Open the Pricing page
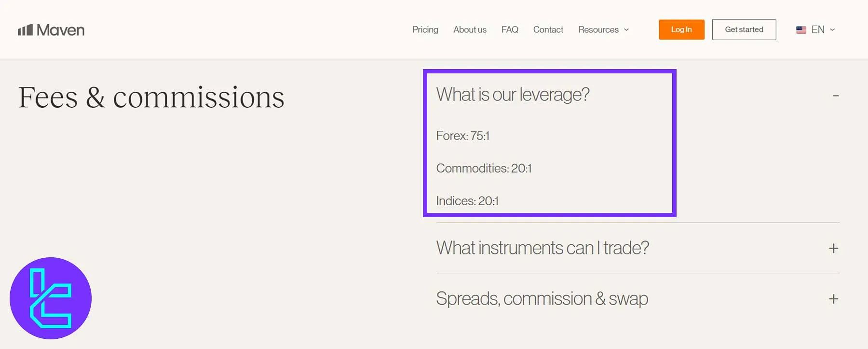Screen dimensions: 868x349 pos(425,30)
